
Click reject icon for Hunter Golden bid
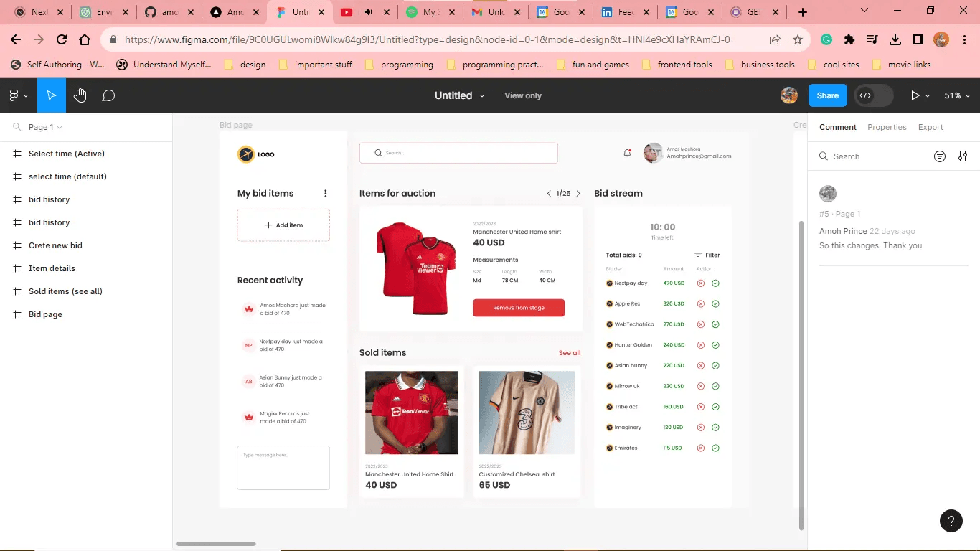click(701, 345)
